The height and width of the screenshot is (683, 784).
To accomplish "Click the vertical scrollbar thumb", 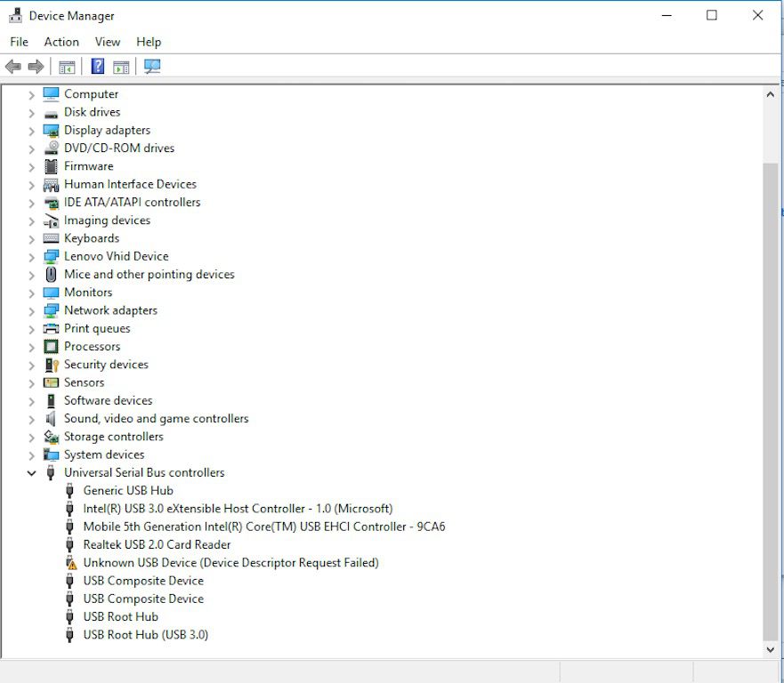I will point(770,401).
